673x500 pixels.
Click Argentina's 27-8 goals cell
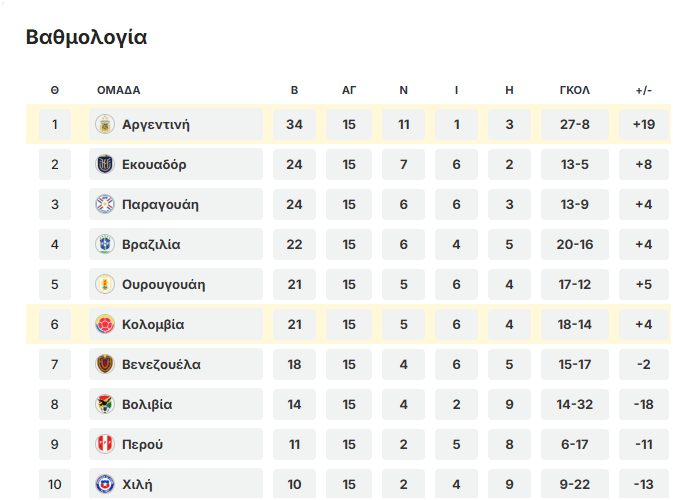[x=574, y=125]
